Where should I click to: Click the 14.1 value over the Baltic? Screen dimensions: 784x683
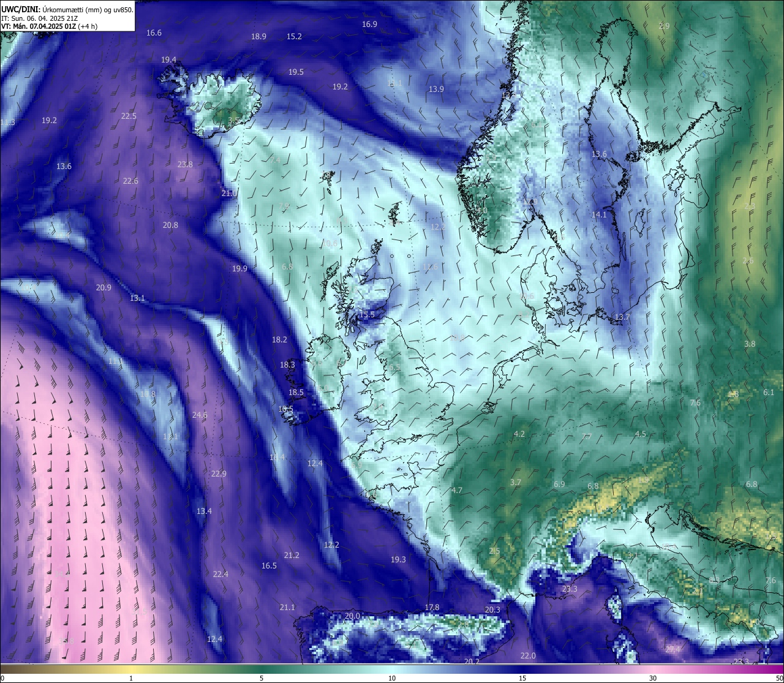tap(599, 215)
